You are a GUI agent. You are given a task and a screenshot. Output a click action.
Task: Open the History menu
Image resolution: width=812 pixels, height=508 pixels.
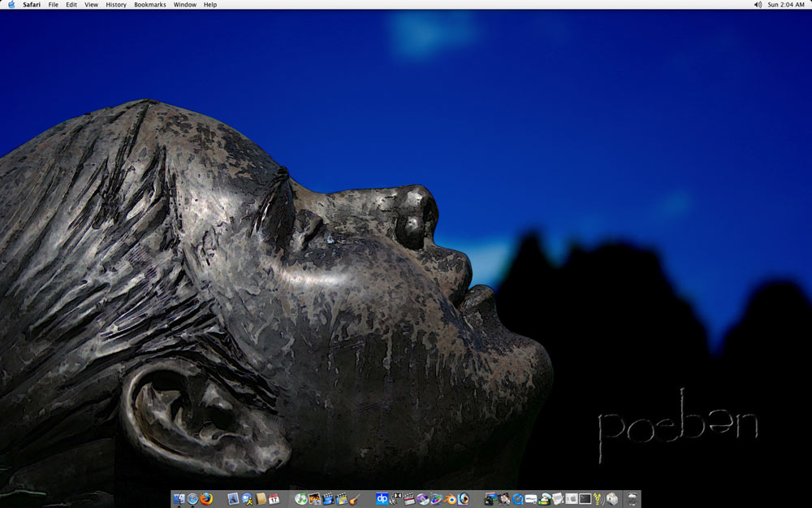(116, 5)
